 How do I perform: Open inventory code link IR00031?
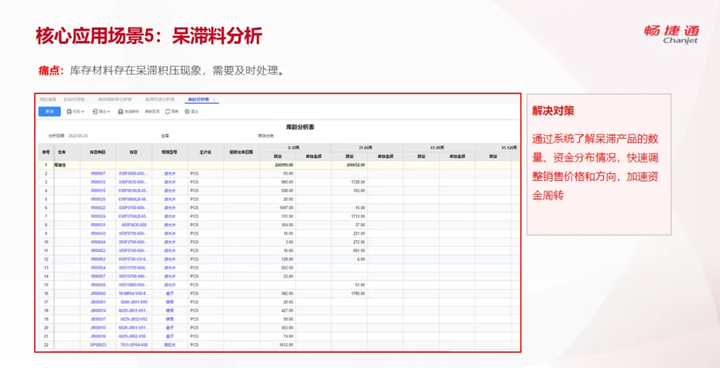click(98, 225)
